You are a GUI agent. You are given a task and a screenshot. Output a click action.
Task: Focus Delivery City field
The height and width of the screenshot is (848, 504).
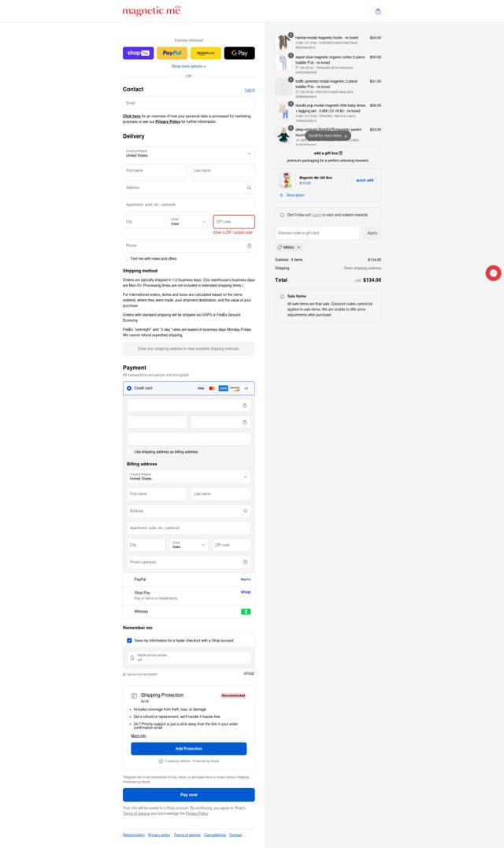[143, 222]
